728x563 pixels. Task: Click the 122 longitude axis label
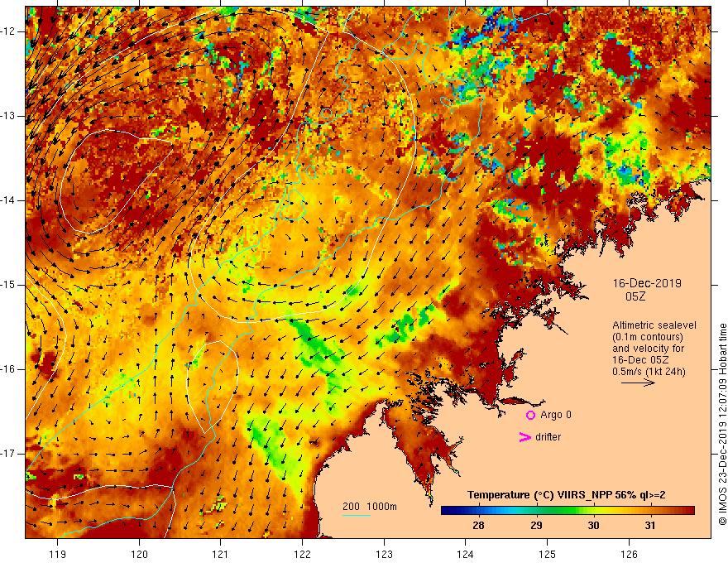(x=302, y=554)
